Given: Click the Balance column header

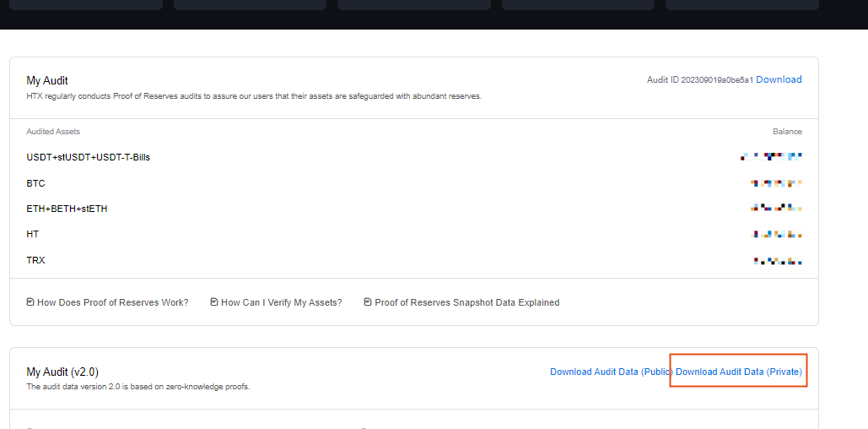Looking at the screenshot, I should 787,132.
